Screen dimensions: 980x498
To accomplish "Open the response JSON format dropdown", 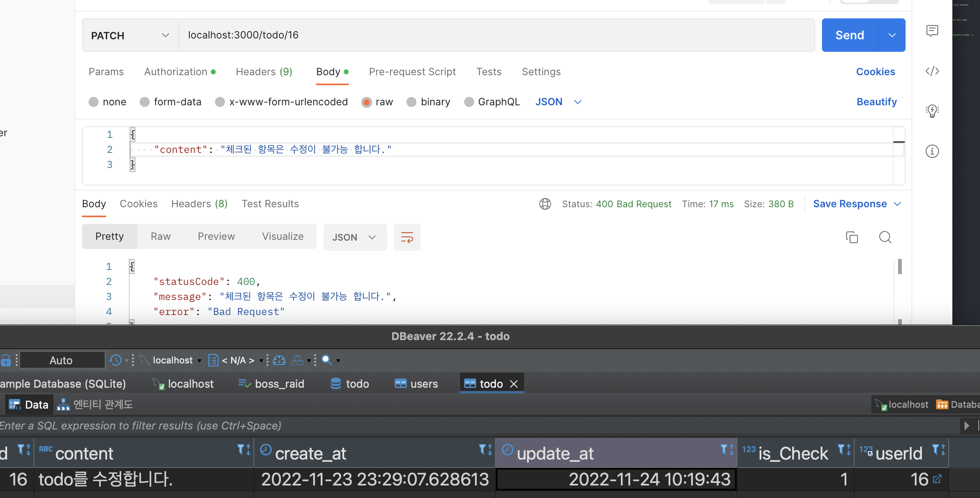I will point(355,237).
